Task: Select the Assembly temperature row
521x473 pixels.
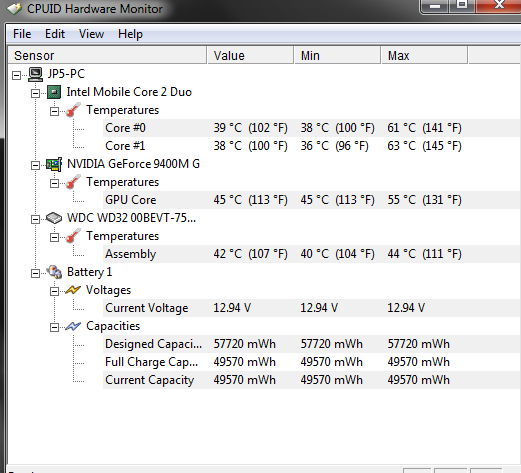Action: tap(312, 254)
